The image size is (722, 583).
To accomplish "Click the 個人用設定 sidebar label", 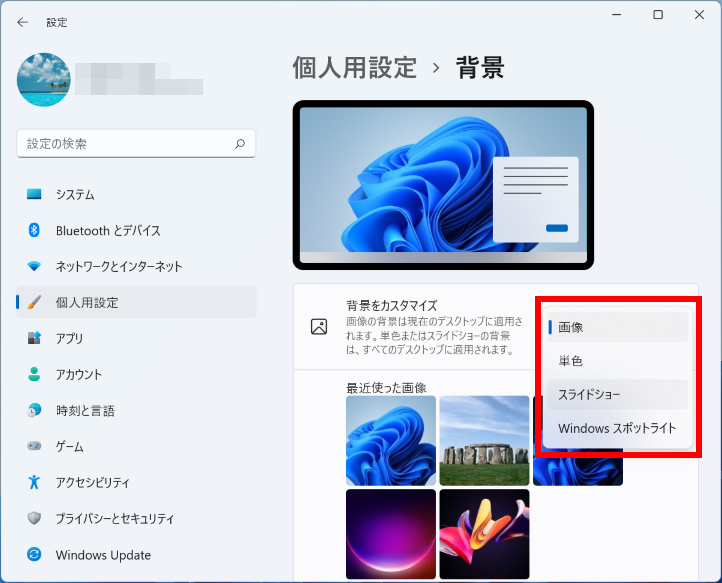I will coord(87,303).
